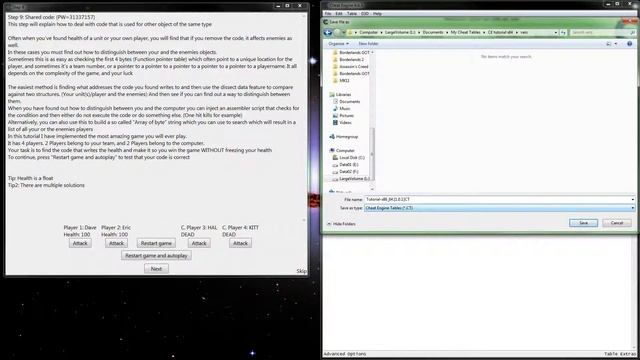This screenshot has height=360, width=640.
Task: Open recent pages dropdown next to Forward
Action: click(344, 32)
